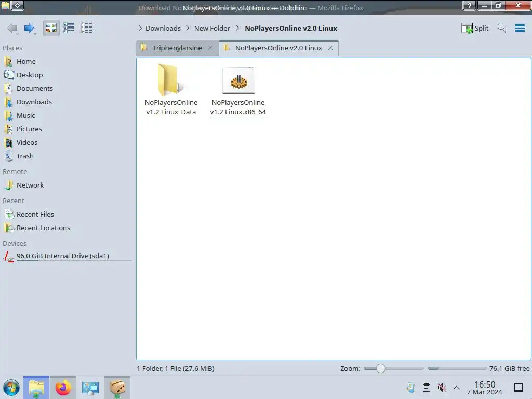Switch to Firefox in the taskbar
This screenshot has width=532, height=399.
[x=63, y=388]
